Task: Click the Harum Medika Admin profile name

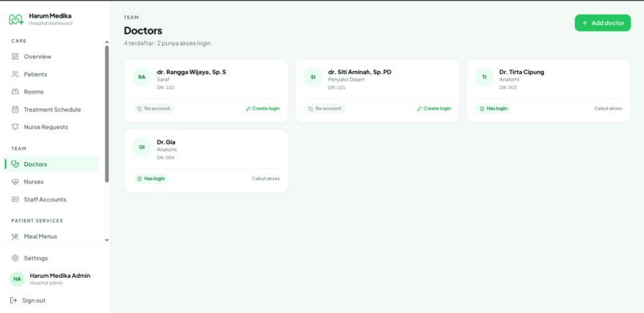Action: 60,275
